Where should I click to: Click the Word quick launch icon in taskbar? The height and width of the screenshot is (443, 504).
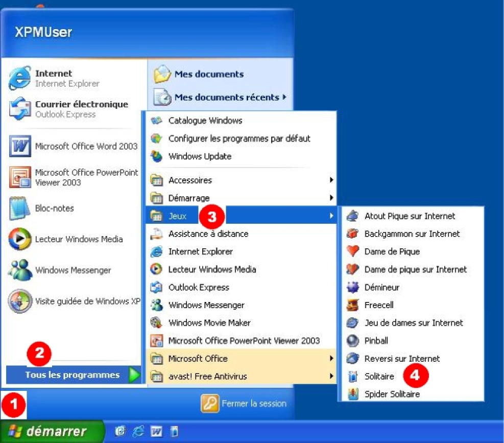click(x=157, y=431)
